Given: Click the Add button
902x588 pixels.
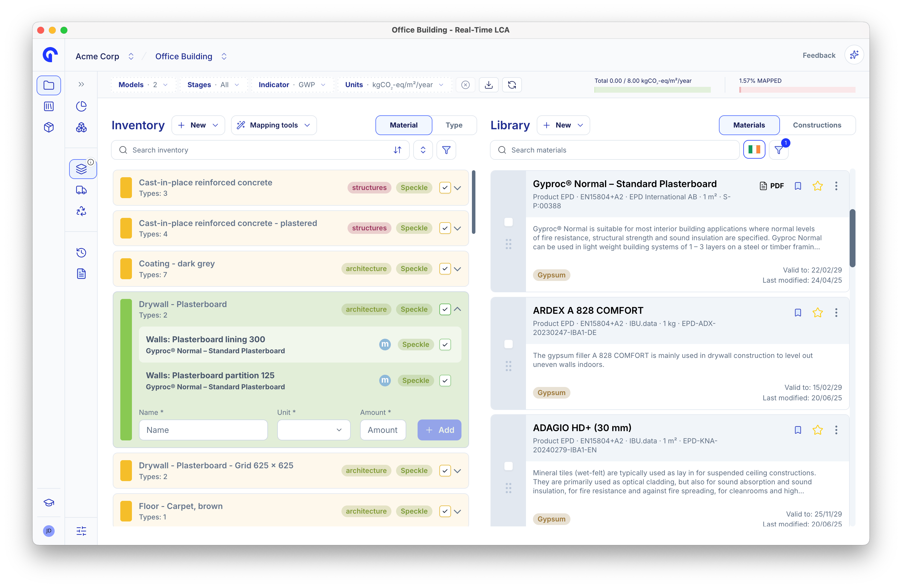Looking at the screenshot, I should tap(439, 430).
